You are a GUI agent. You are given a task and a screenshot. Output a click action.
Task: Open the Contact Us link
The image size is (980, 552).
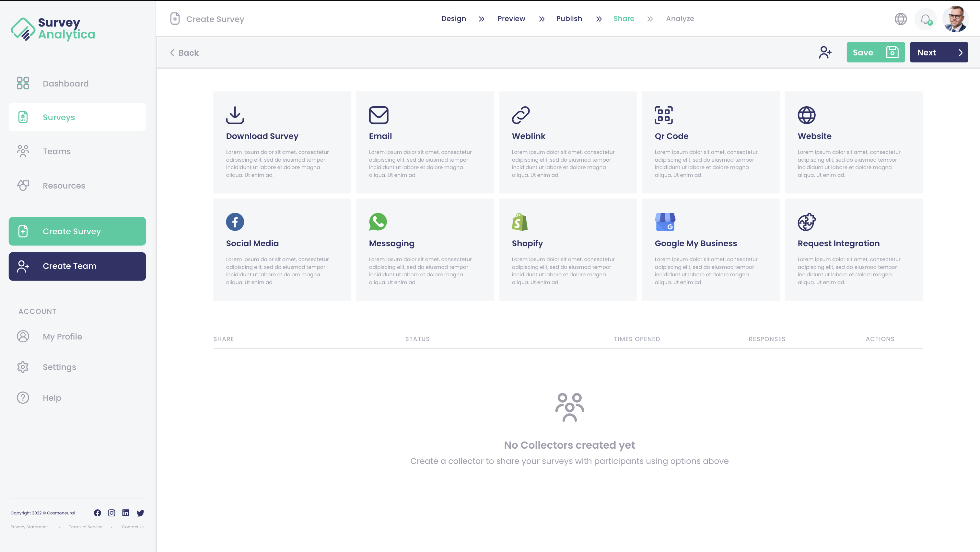tap(133, 527)
